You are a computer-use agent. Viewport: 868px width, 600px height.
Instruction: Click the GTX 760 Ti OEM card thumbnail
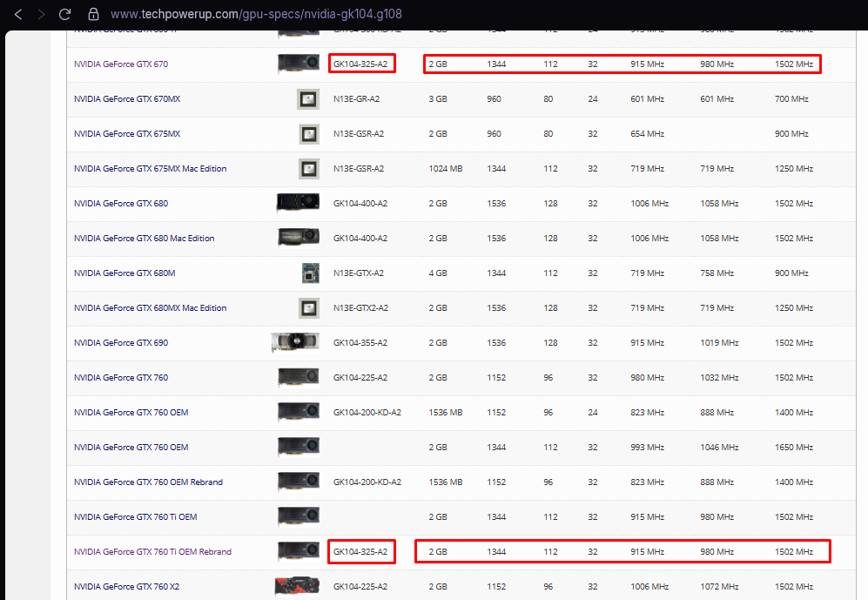point(299,517)
